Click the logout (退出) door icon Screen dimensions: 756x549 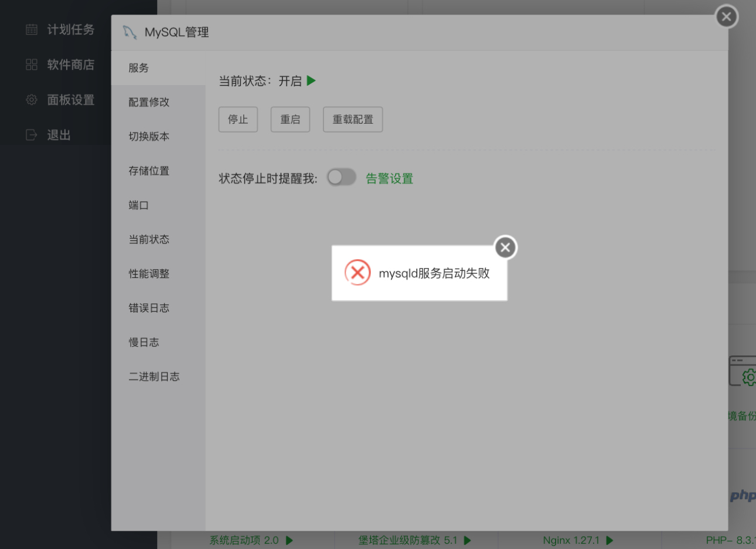click(32, 135)
